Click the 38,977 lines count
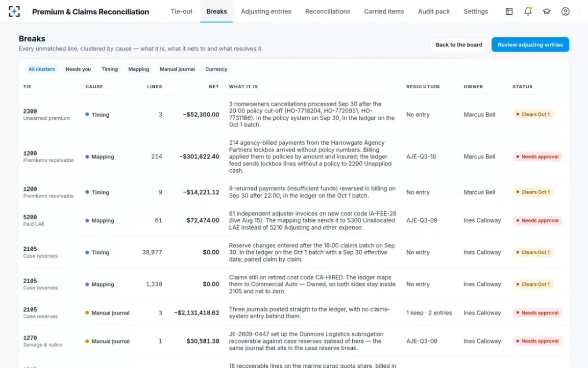 [152, 253]
